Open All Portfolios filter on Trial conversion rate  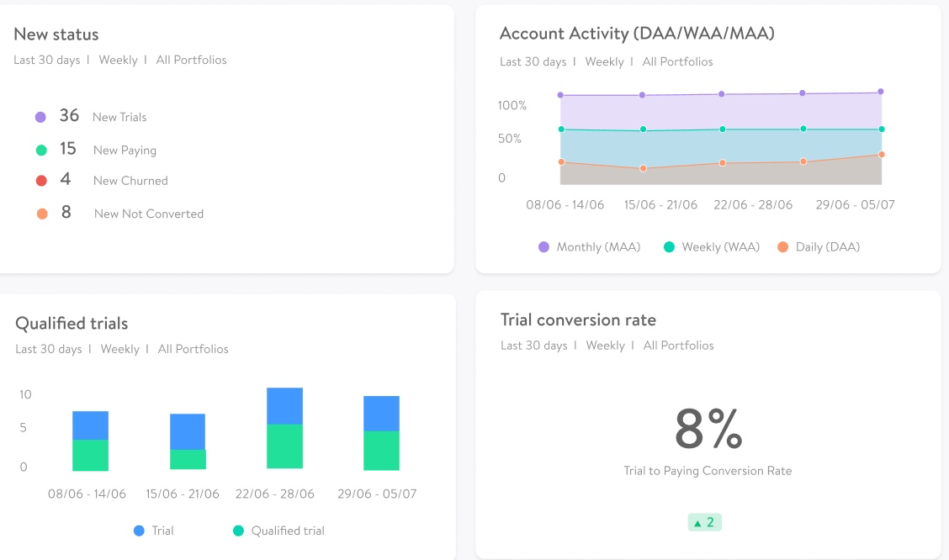678,345
